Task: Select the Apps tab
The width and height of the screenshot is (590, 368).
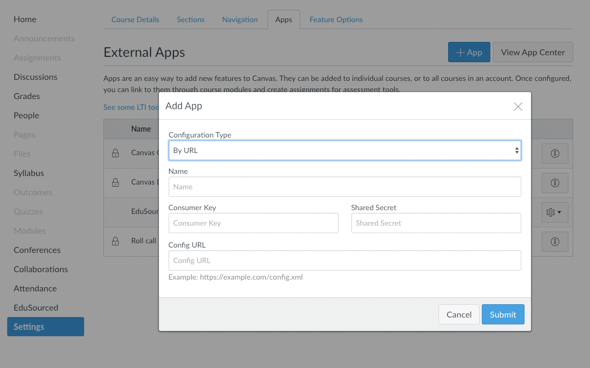Action: point(283,20)
